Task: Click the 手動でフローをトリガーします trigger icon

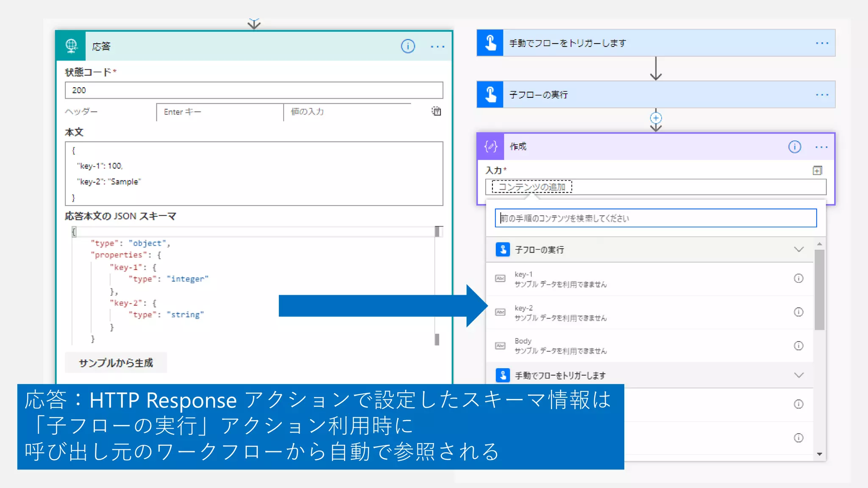Action: click(x=490, y=43)
